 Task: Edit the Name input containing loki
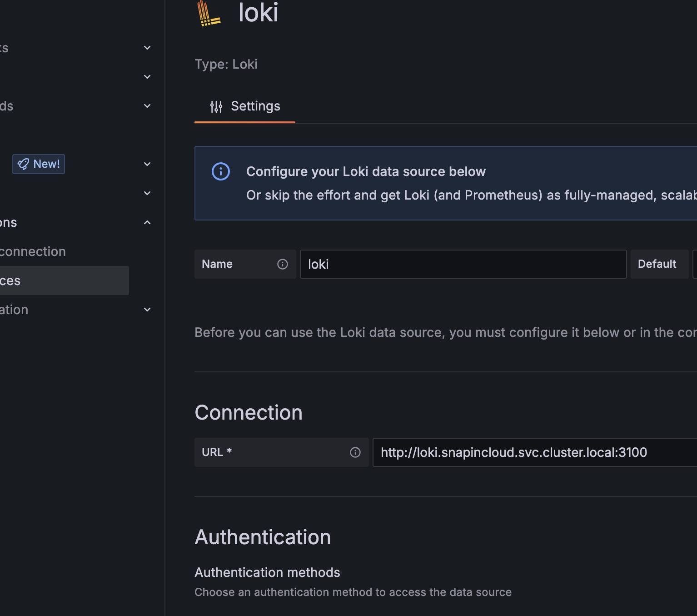coord(463,264)
